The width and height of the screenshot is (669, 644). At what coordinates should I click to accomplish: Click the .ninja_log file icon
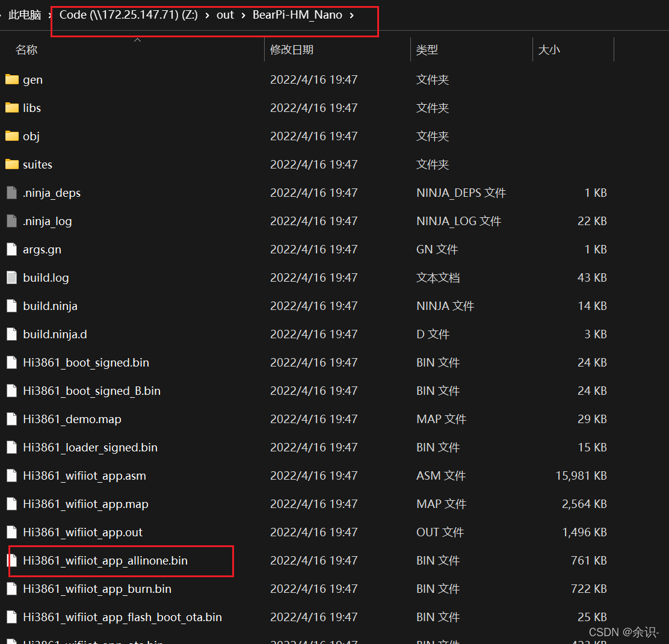[x=12, y=221]
